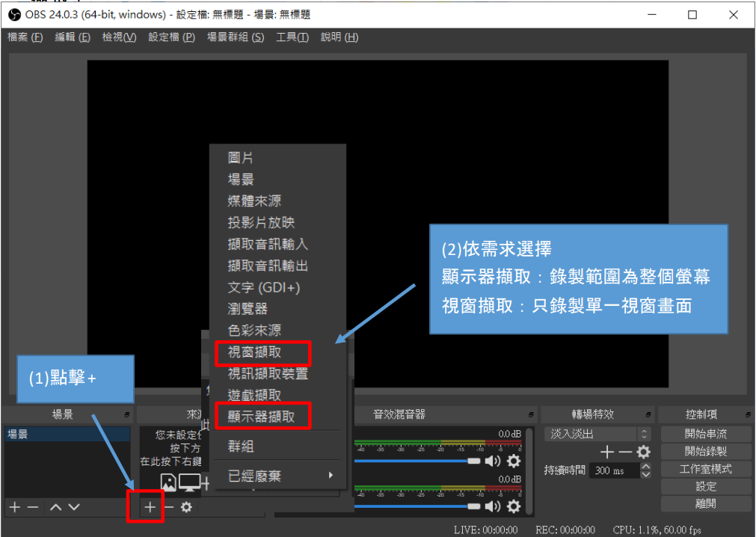Open the 工具 (T) menu
Viewport: 756px width, 537px height.
pyautogui.click(x=292, y=37)
